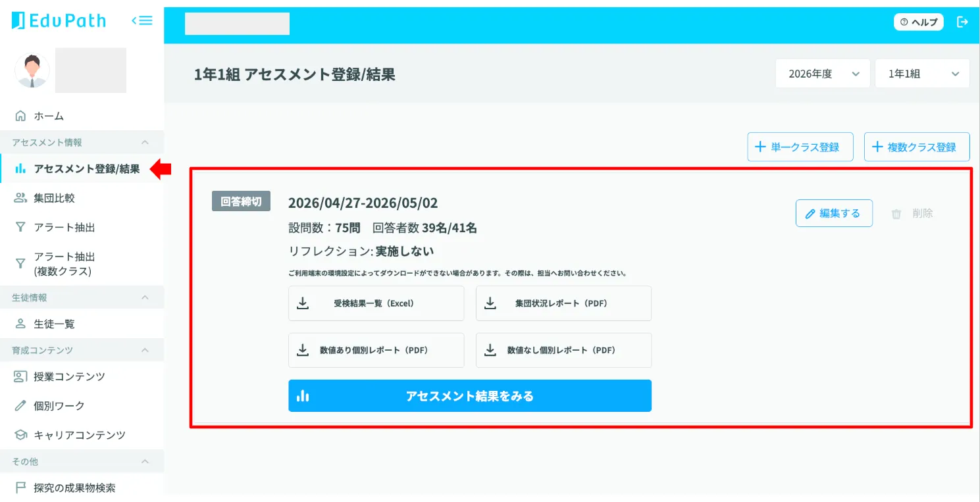Open the 1年1組 class dropdown
Image resolution: width=980 pixels, height=502 pixels.
pyautogui.click(x=922, y=74)
